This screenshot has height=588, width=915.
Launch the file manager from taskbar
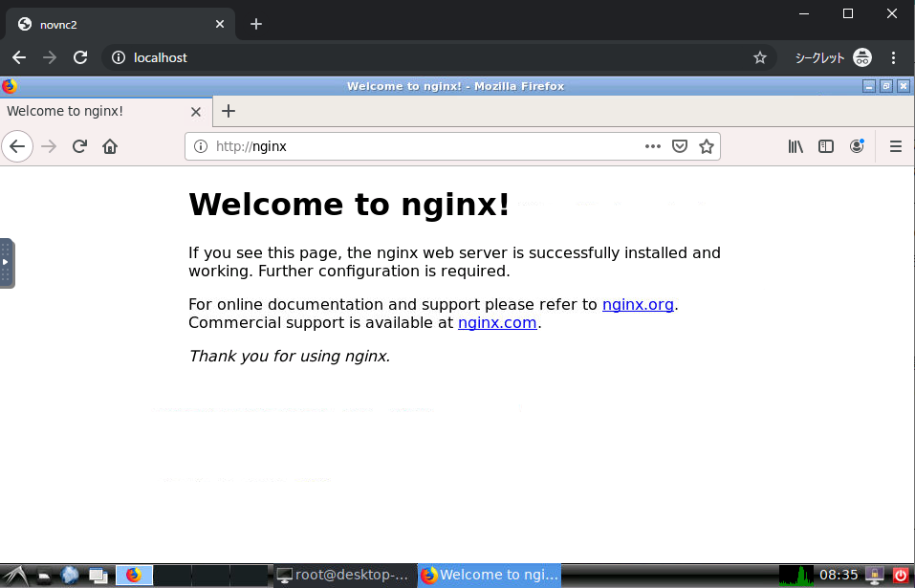[44, 576]
